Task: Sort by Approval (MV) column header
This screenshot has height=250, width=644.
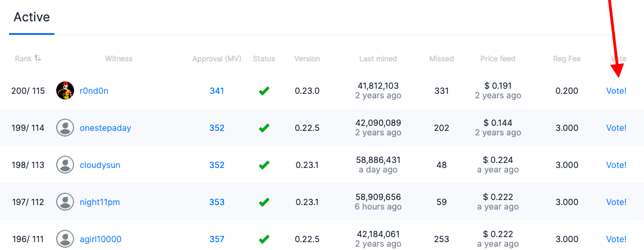Action: 217,59
